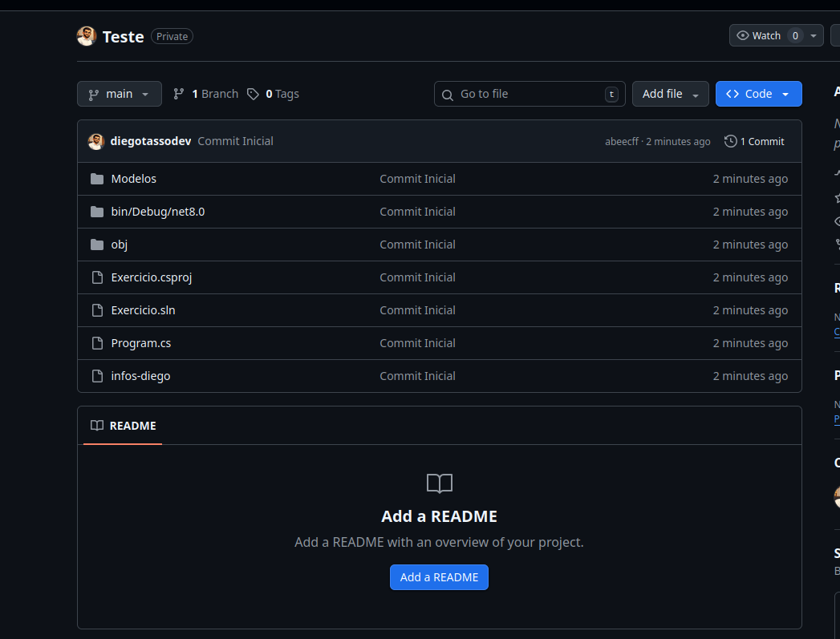Click the tag icon next to 0 Tags
The width and height of the screenshot is (840, 639).
point(253,94)
